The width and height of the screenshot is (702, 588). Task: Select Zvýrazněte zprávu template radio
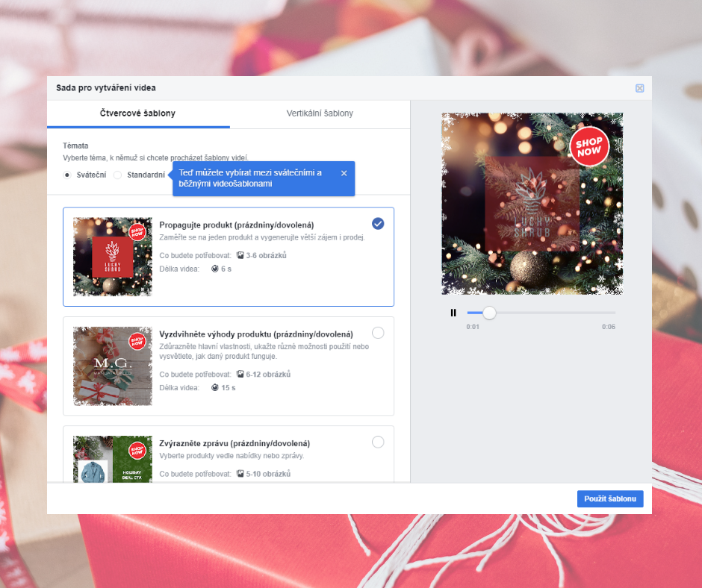coord(378,442)
